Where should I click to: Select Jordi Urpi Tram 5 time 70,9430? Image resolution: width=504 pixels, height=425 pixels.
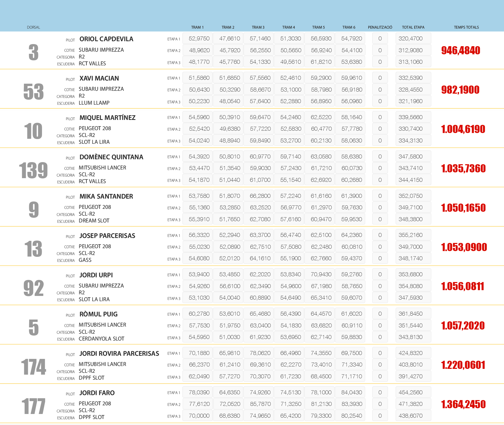(x=321, y=274)
